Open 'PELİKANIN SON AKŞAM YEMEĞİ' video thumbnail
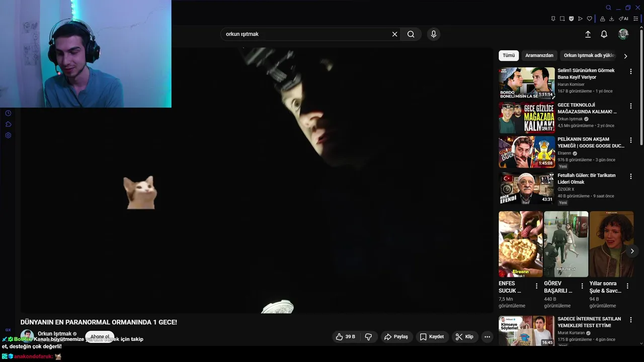Viewport: 644px width, 362px height. [527, 152]
